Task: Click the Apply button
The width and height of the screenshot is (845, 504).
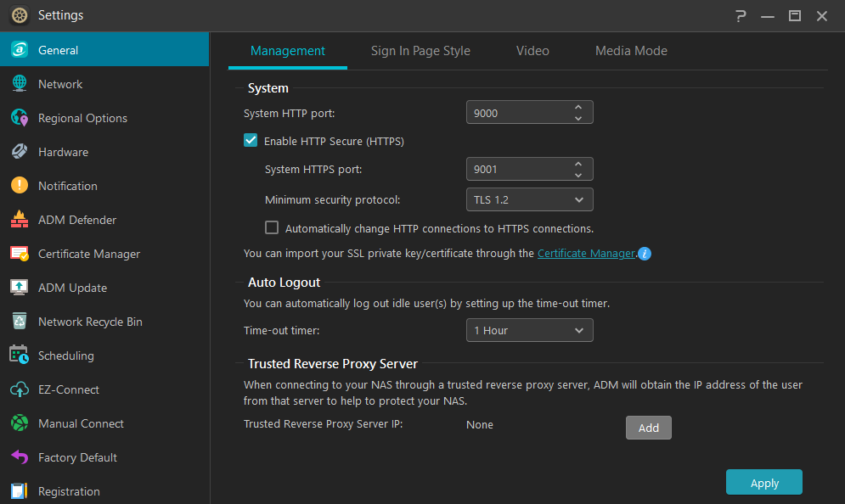Action: click(763, 483)
